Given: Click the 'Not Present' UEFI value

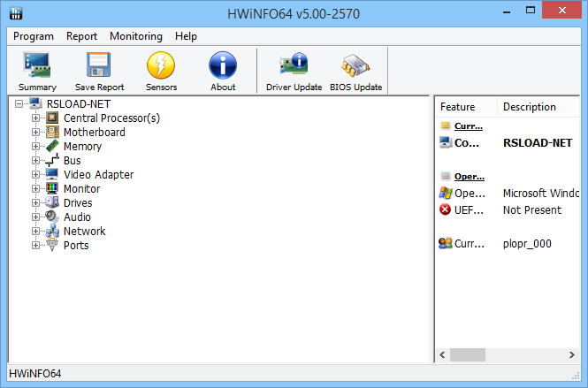Looking at the screenshot, I should (532, 210).
